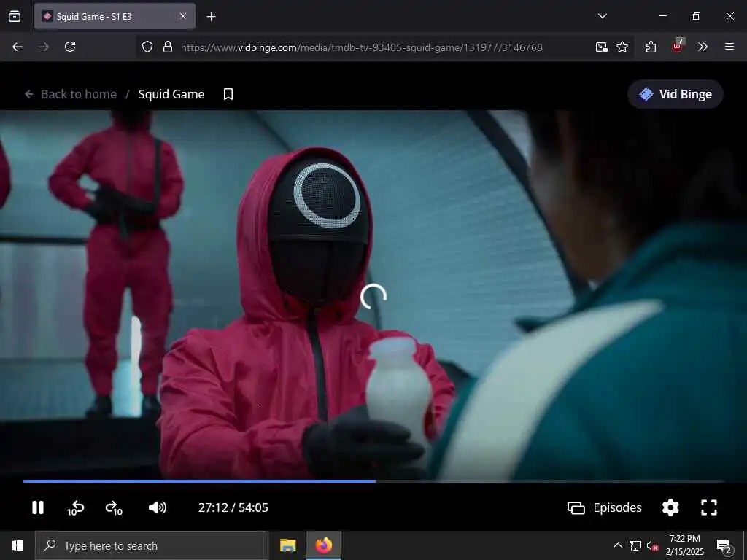
Task: Bookmark this page with the star
Action: [x=622, y=47]
